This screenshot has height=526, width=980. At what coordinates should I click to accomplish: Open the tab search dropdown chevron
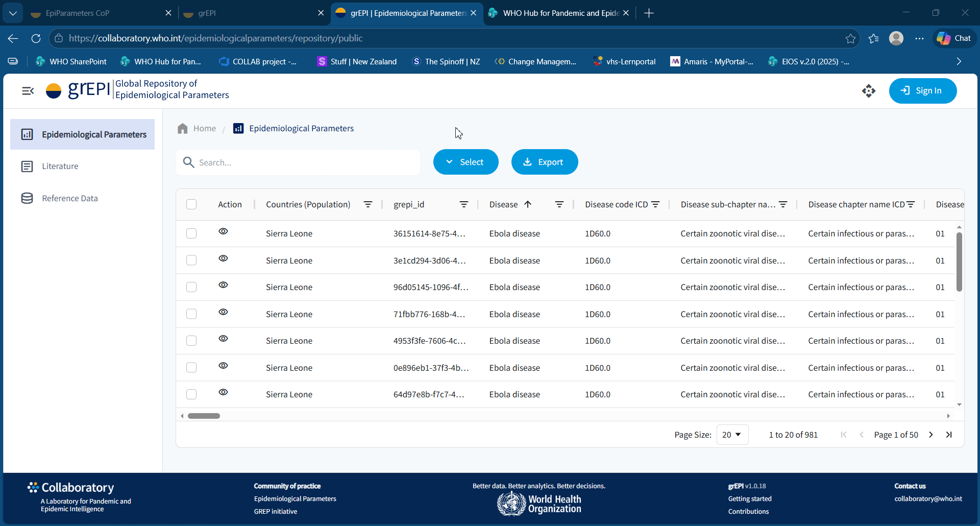(x=13, y=13)
